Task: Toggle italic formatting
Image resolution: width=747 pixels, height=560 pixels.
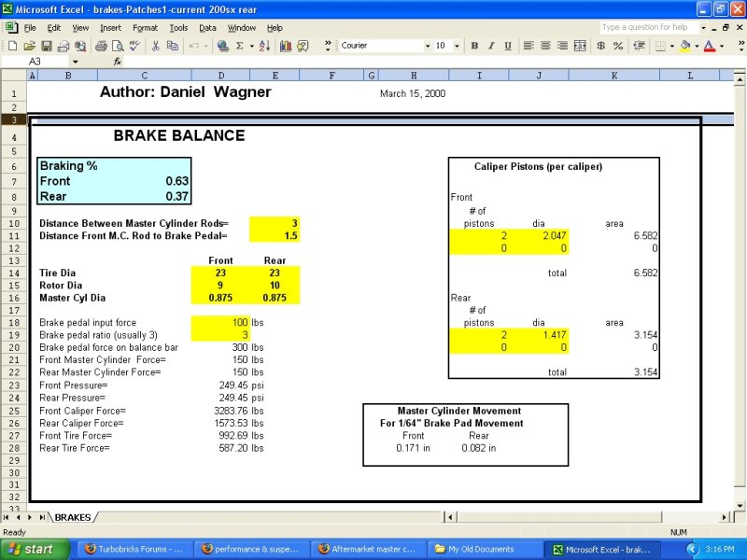Action: [491, 46]
